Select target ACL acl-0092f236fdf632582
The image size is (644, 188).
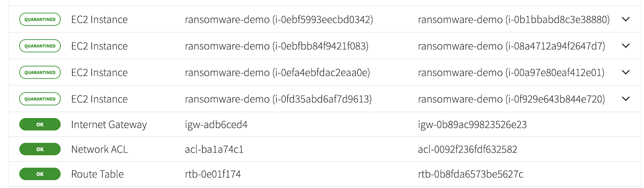pyautogui.click(x=467, y=149)
